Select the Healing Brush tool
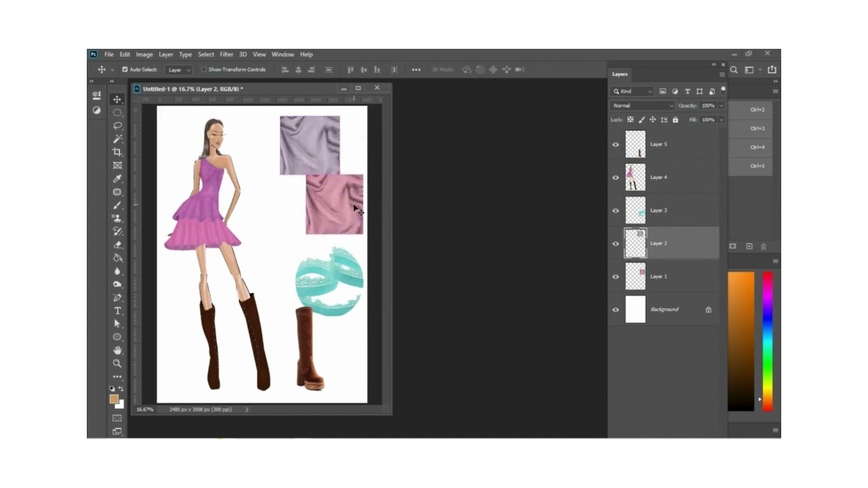868x488 pixels. tap(117, 192)
